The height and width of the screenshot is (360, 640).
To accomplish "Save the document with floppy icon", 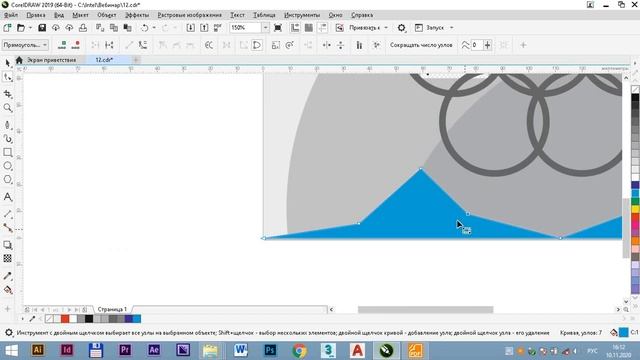I will (x=42, y=28).
